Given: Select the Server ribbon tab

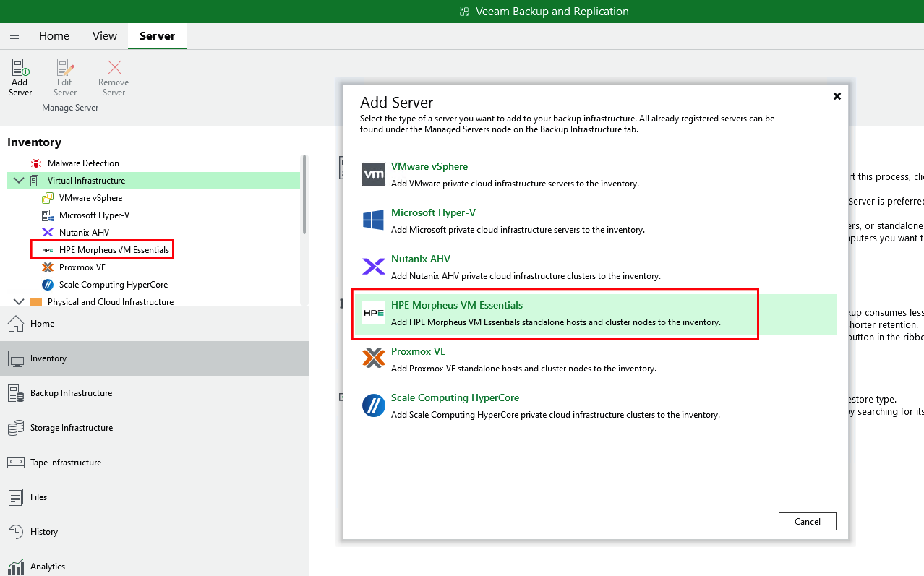Looking at the screenshot, I should tap(157, 36).
